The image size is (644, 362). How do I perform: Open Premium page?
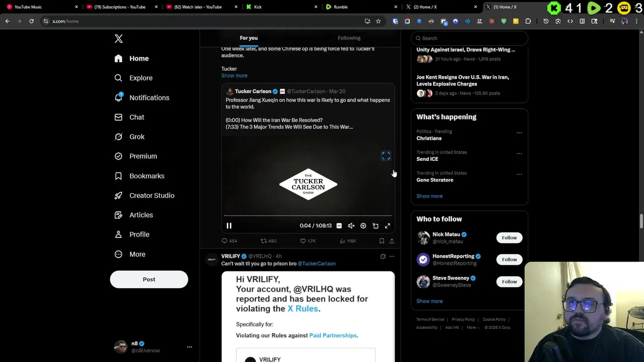click(x=136, y=156)
